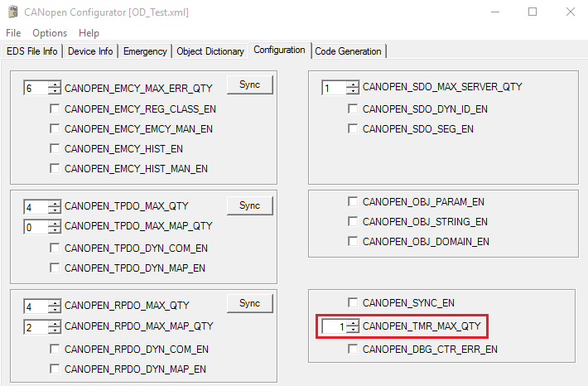Adjust CANOPEN_RPDO_MAX_MAP_QTY spinner arrows
This screenshot has width=588, height=386.
(x=55, y=326)
